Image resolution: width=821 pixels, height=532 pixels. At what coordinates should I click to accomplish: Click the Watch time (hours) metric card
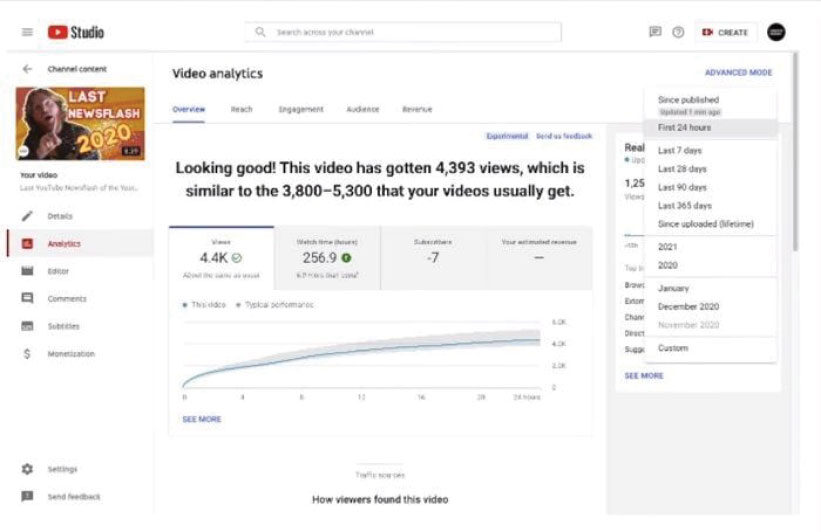click(x=327, y=257)
